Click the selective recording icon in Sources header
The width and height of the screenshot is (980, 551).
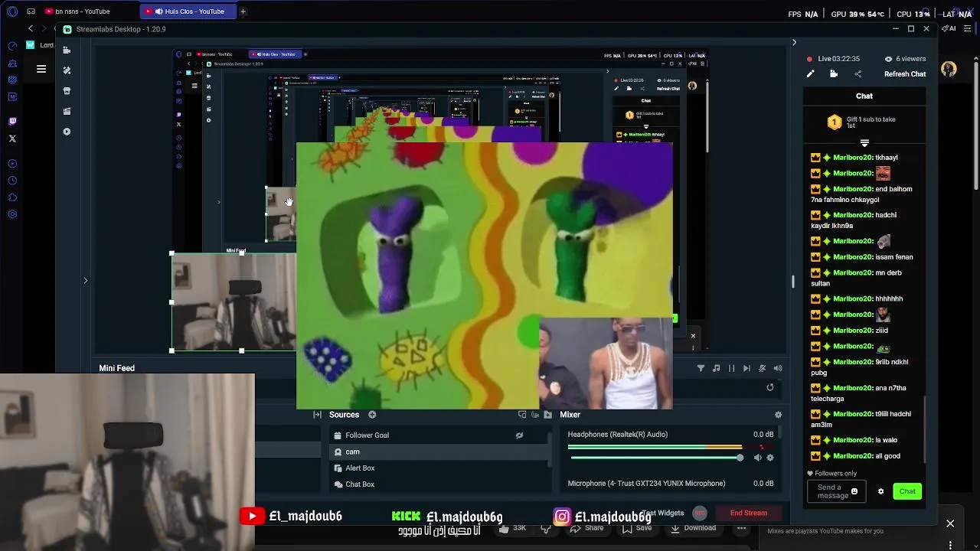535,415
